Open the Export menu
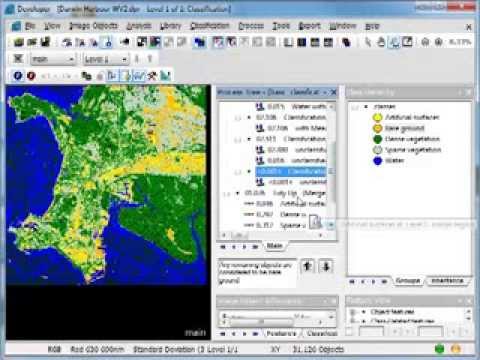Screen dimensions: 480x360 (x=309, y=26)
